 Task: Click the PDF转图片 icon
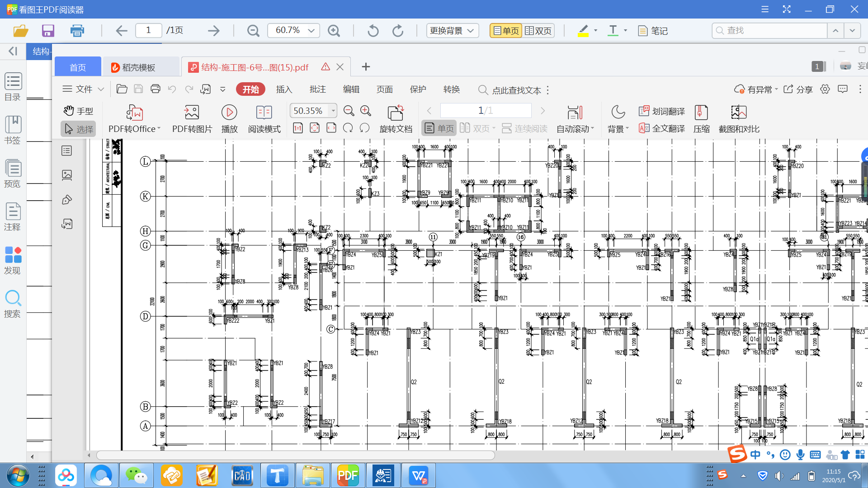tap(192, 113)
